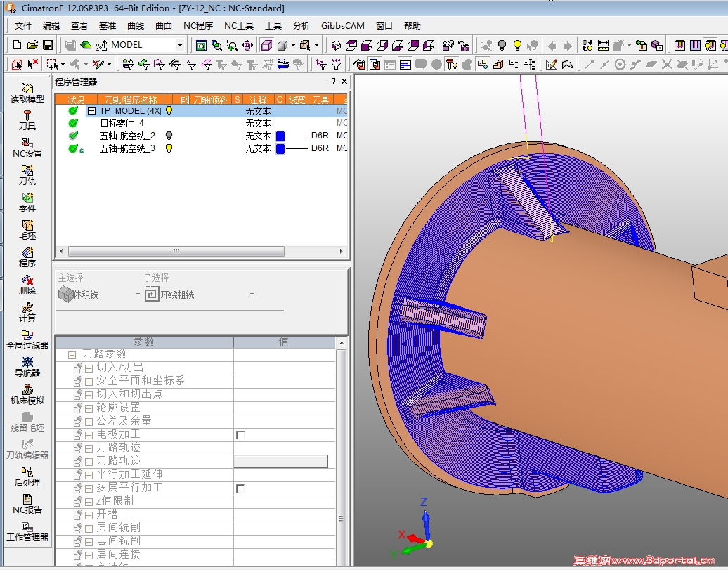The width and height of the screenshot is (728, 570).
Task: Open the 编辑 menu
Action: point(51,25)
